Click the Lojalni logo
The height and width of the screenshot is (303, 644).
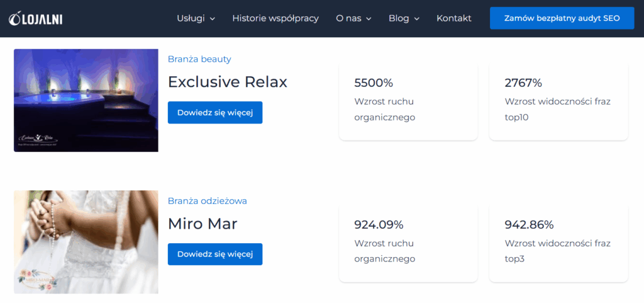click(x=36, y=18)
